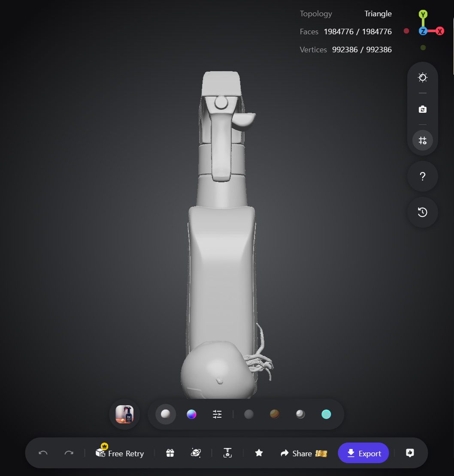Click the camera switch icon

(x=423, y=109)
